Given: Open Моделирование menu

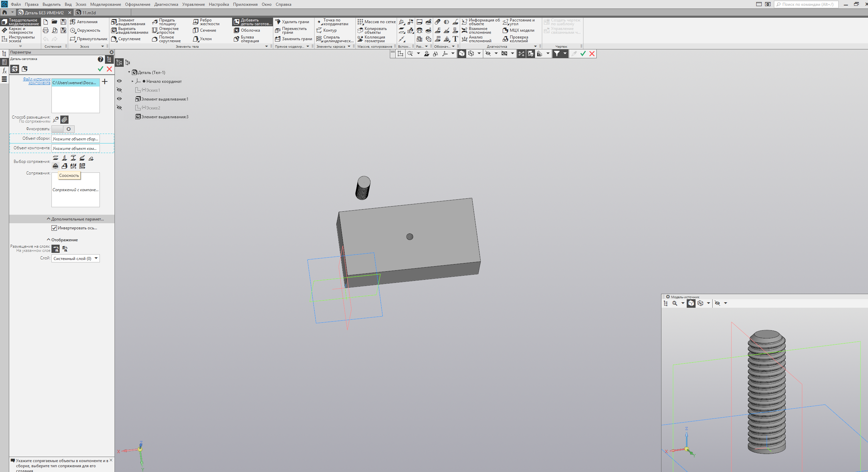Looking at the screenshot, I should [106, 4].
